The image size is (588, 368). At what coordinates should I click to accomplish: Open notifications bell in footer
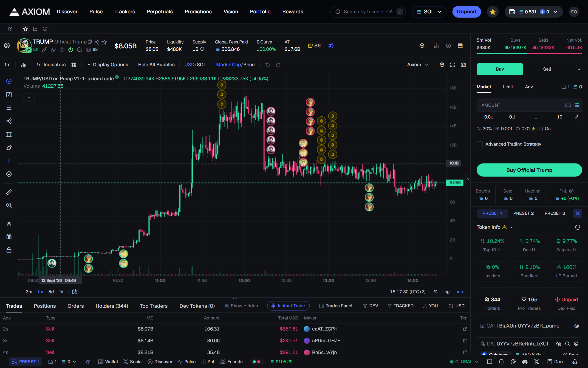[x=501, y=362]
